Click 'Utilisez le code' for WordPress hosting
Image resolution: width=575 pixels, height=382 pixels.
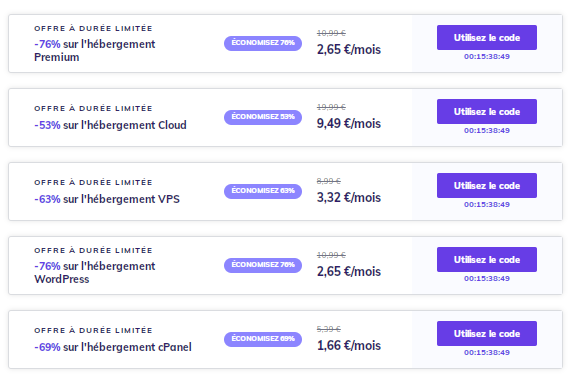tap(487, 260)
